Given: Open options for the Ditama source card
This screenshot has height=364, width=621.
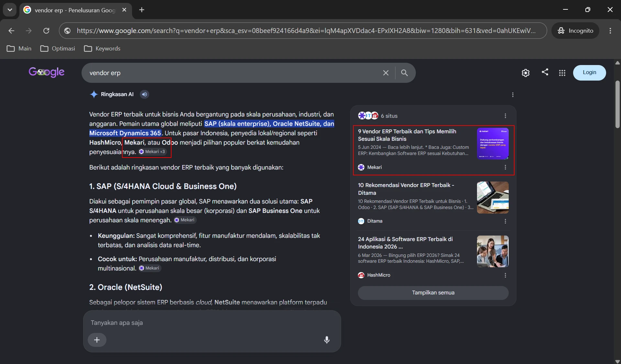Looking at the screenshot, I should [x=505, y=221].
